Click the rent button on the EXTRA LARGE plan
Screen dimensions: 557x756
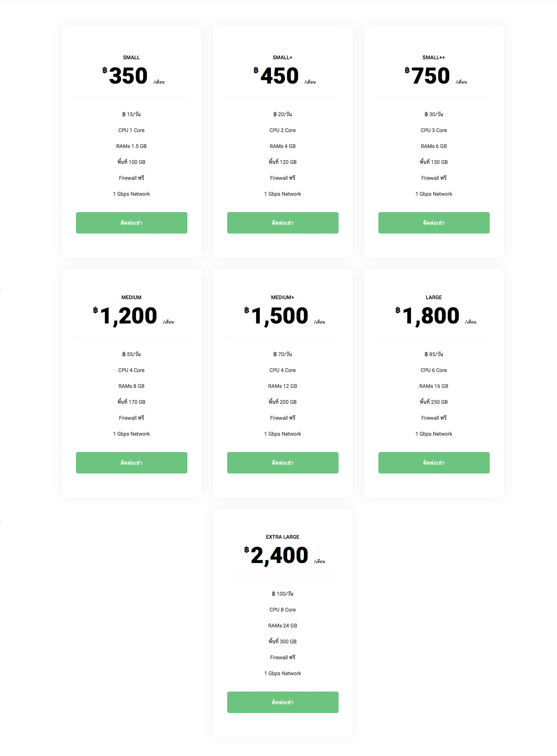[x=282, y=702]
